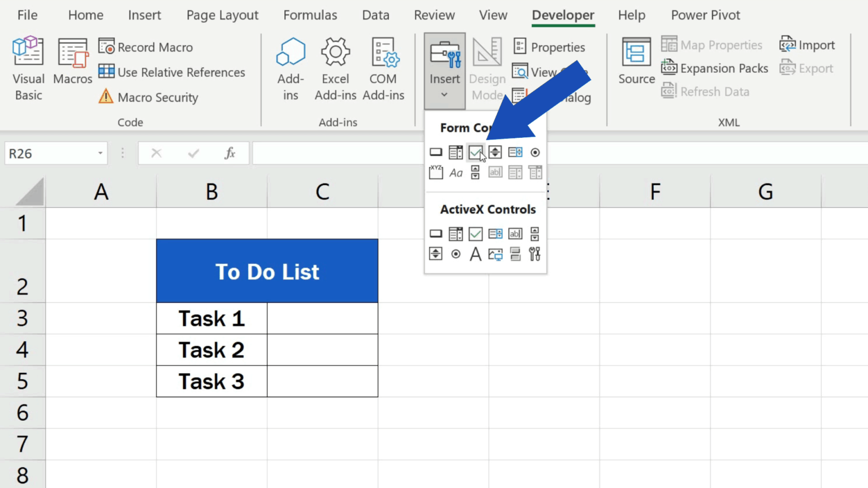Select the Spin Button form control
Image resolution: width=868 pixels, height=488 pixels.
pos(495,152)
